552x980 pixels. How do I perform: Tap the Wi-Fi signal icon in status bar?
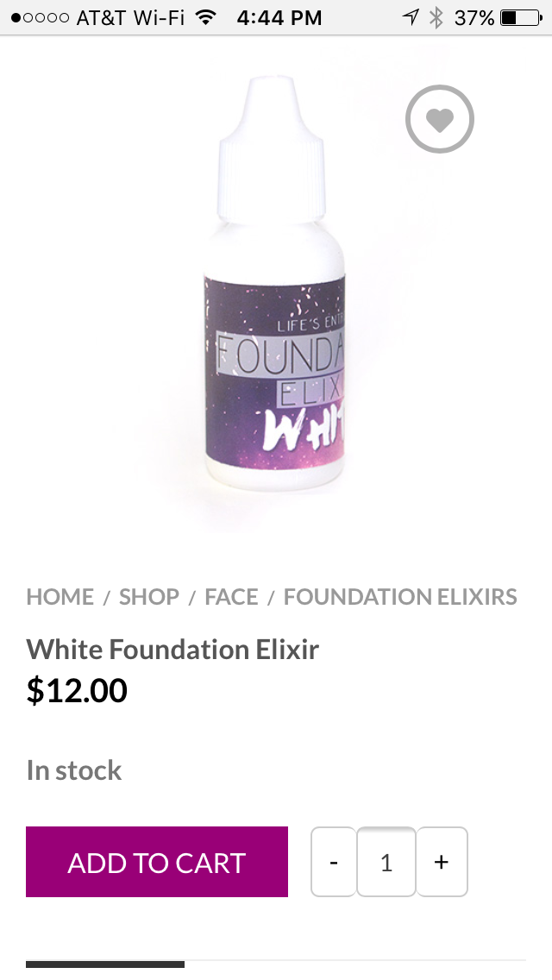pos(205,17)
